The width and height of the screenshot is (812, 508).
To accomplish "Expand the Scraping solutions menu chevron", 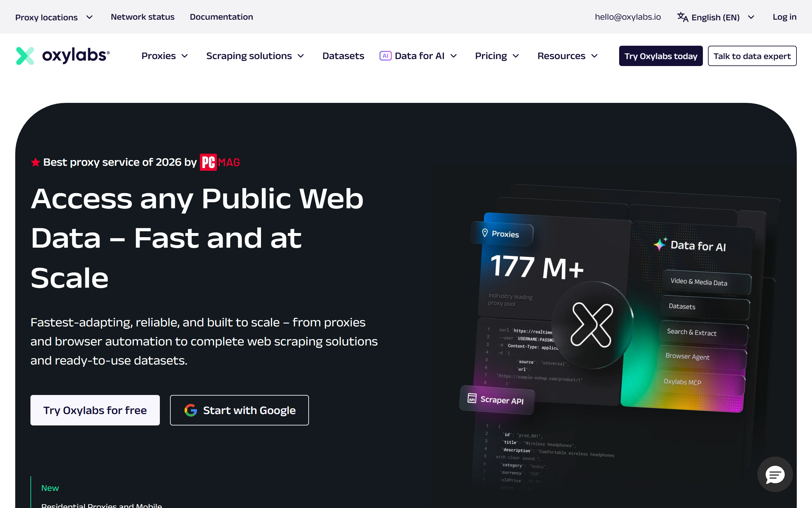I will 301,56.
